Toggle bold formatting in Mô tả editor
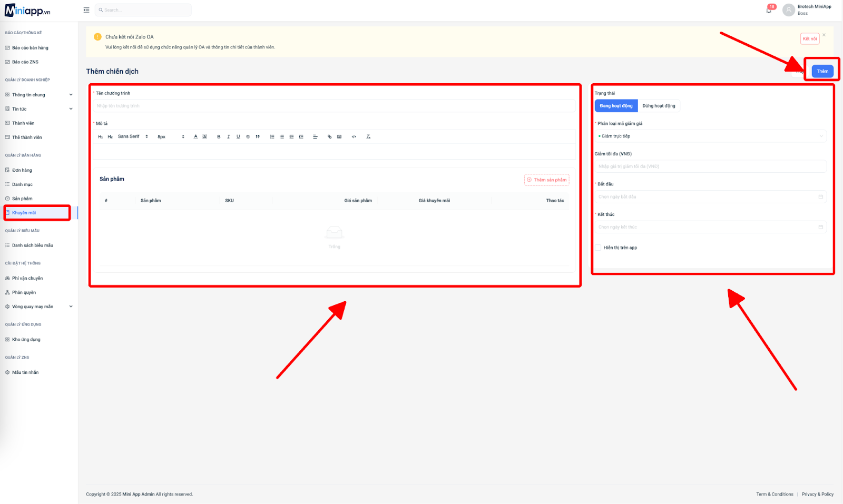843x504 pixels. click(219, 137)
